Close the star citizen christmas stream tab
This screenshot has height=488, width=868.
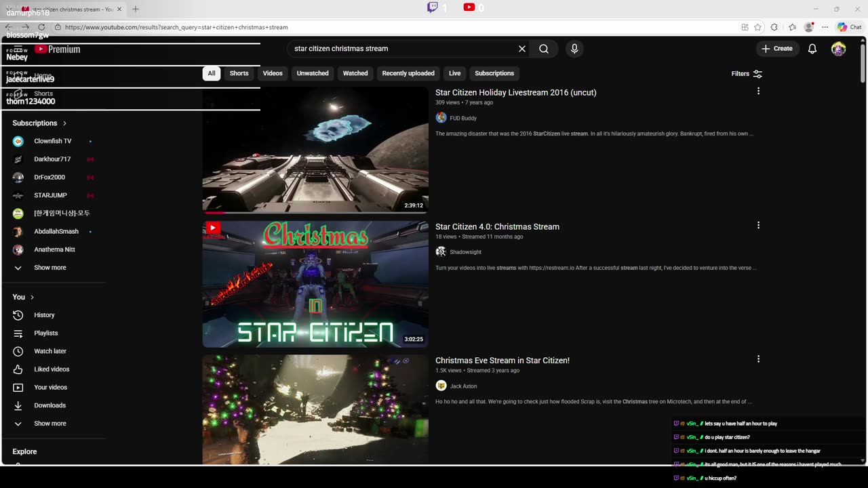click(x=120, y=9)
